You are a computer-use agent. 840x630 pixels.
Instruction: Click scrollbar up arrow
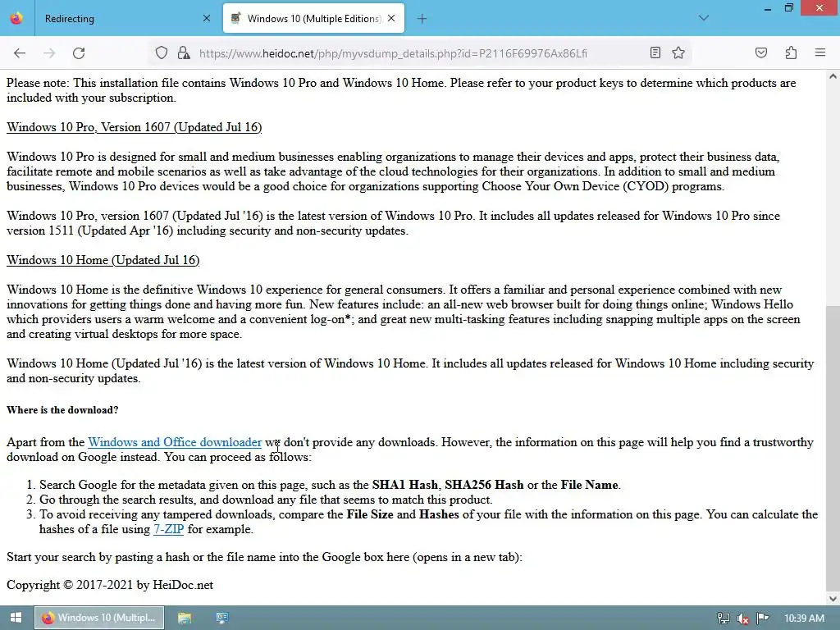pos(833,76)
